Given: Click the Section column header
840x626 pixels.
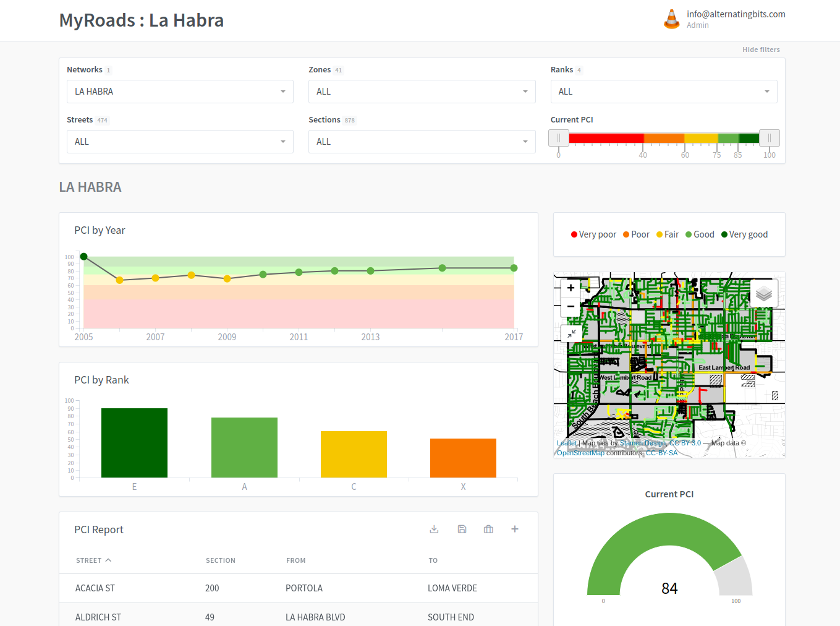Looking at the screenshot, I should [x=221, y=560].
